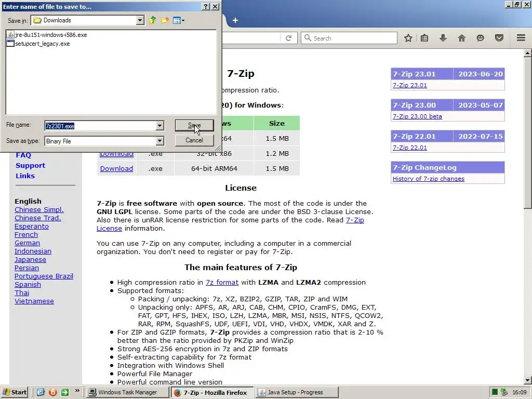
Task: Click the Pocket icon in Firefox toolbar
Action: click(x=499, y=38)
